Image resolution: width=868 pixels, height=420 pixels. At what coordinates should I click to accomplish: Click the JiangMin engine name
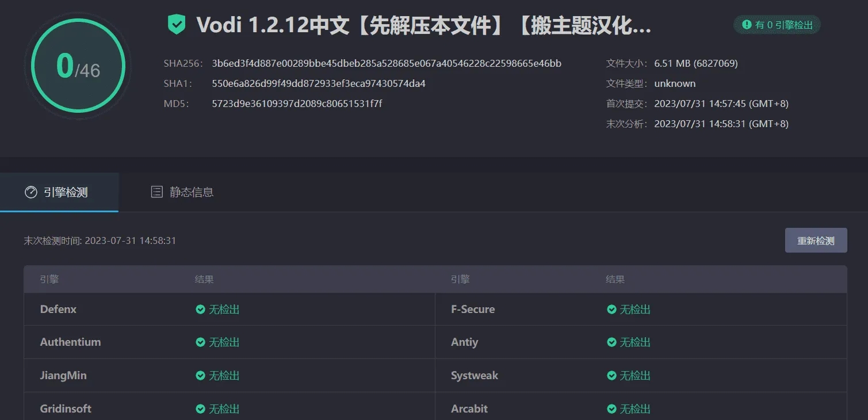click(x=63, y=376)
